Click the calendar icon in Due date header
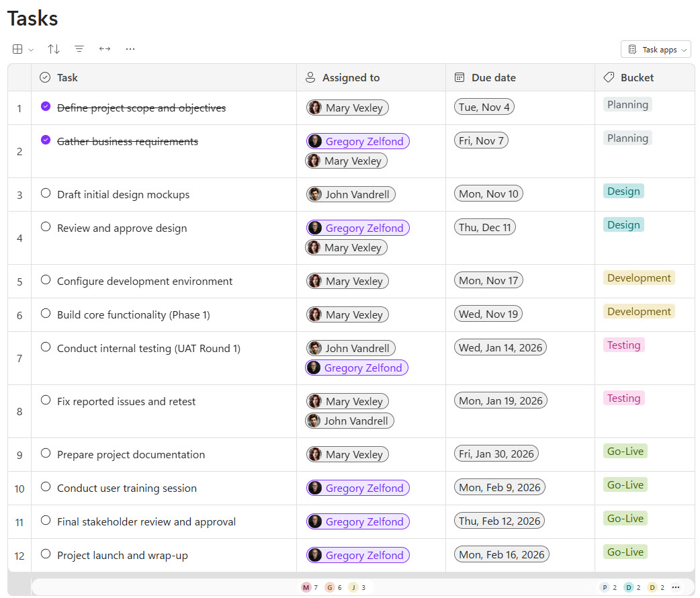Viewport: 700px width, 598px height. pos(460,77)
